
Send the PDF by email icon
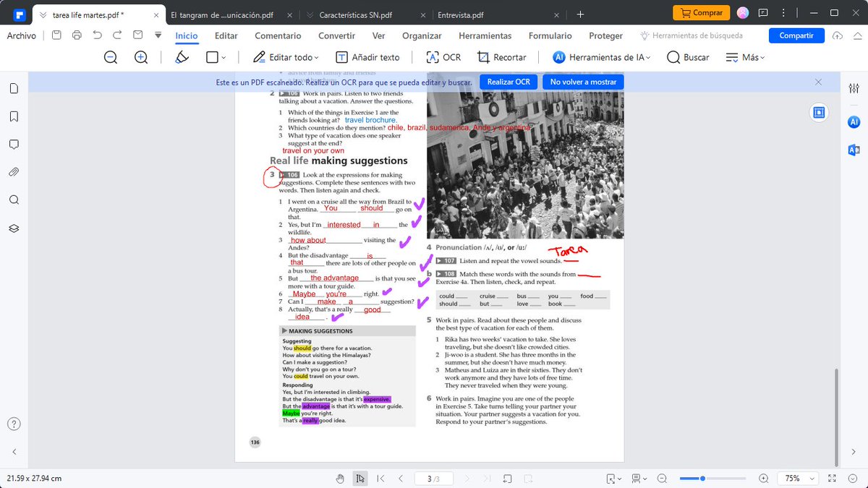click(138, 35)
